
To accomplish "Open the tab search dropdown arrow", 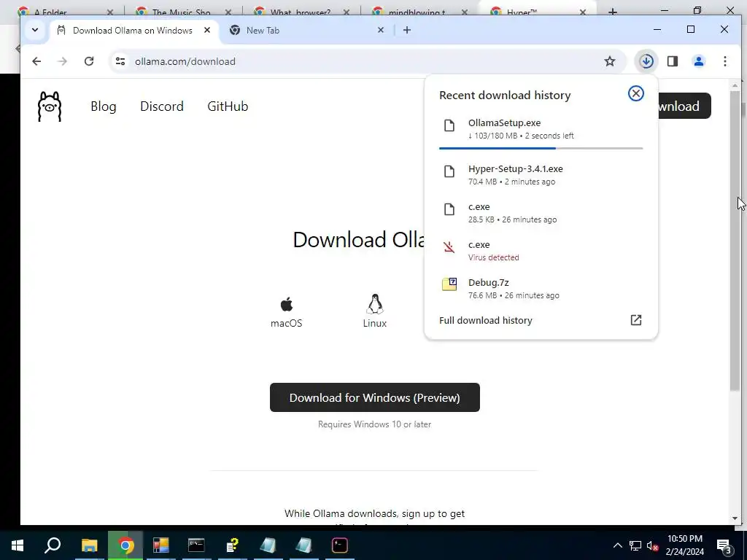I will point(35,30).
